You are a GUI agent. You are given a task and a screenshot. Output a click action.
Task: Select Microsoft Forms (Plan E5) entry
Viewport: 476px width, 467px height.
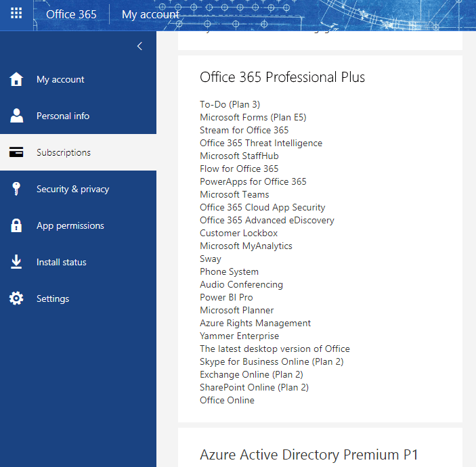click(x=253, y=117)
